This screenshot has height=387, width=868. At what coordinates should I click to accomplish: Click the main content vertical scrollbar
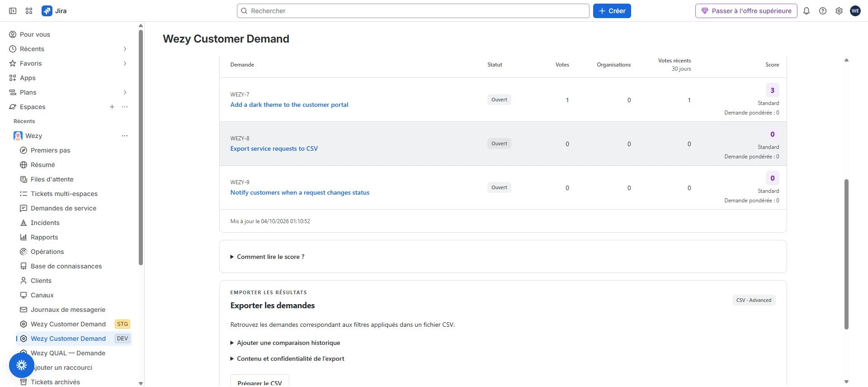click(x=846, y=254)
